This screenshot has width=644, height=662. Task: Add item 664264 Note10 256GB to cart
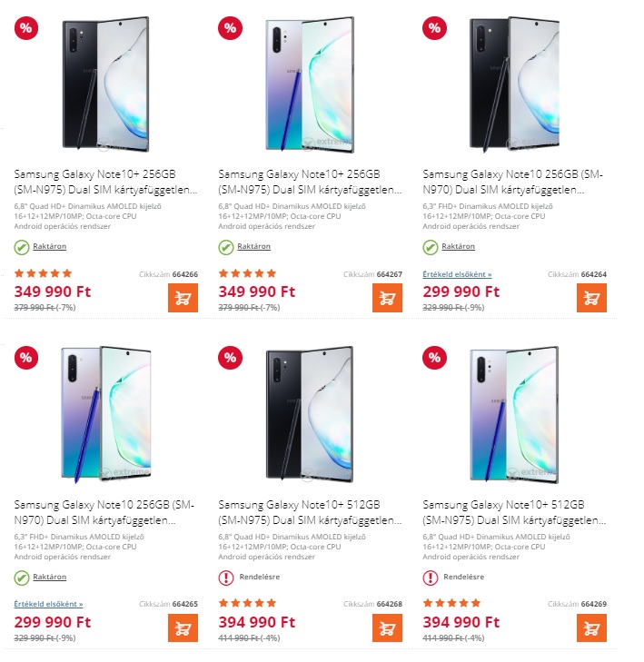pyautogui.click(x=591, y=297)
